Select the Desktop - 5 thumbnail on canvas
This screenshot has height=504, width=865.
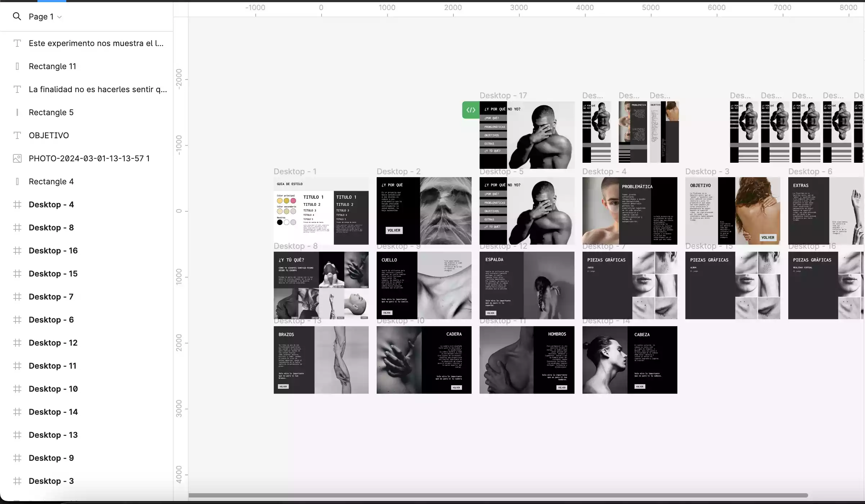[527, 210]
